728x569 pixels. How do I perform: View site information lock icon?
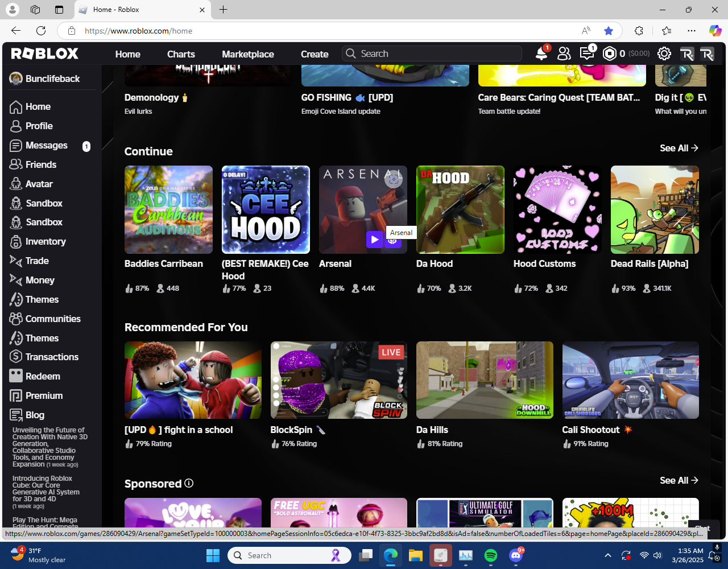coord(71,31)
